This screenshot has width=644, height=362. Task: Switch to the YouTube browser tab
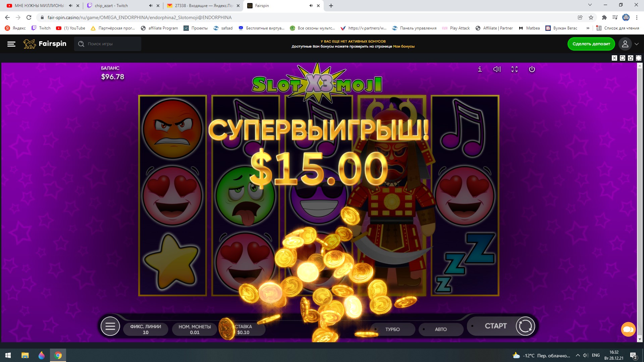pos(39,6)
